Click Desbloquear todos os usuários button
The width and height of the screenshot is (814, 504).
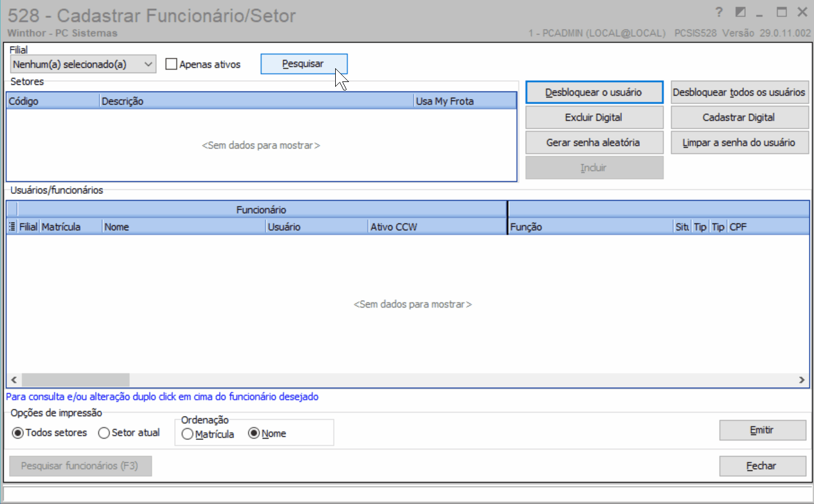tap(740, 93)
